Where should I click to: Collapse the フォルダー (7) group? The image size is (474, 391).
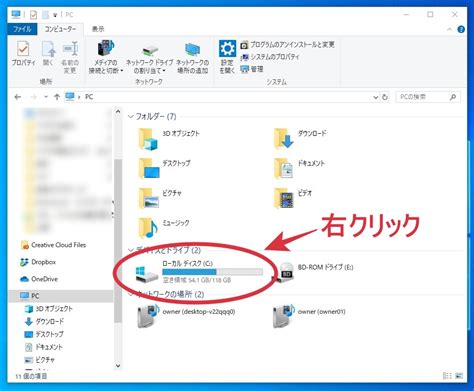131,116
